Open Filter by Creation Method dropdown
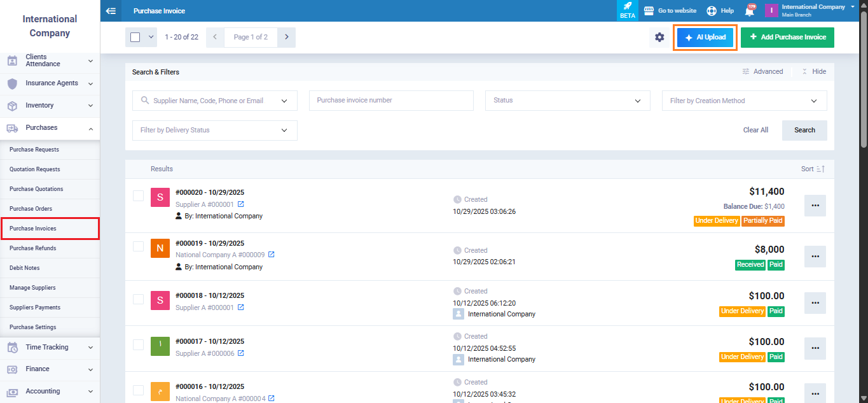Image resolution: width=868 pixels, height=403 pixels. coord(744,101)
